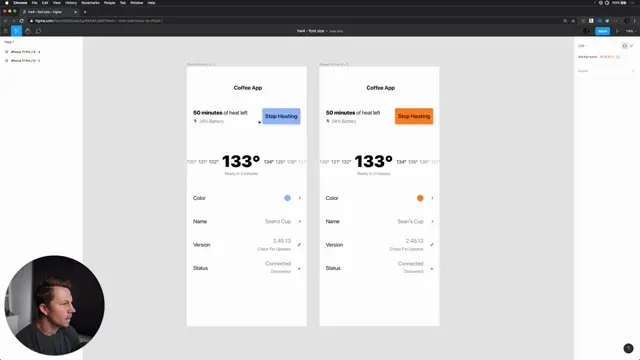Click Check For Updates in blue mockup
This screenshot has height=360, width=640.
pyautogui.click(x=274, y=249)
